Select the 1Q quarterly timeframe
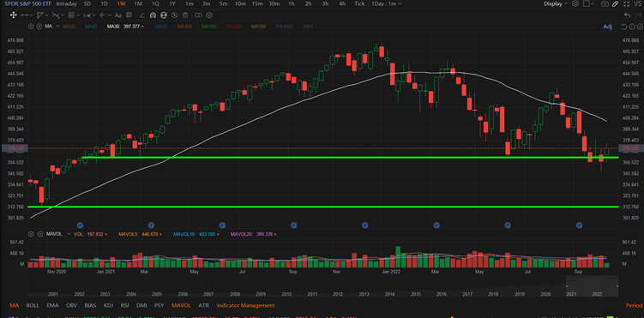This screenshot has width=644, height=318. [155, 3]
